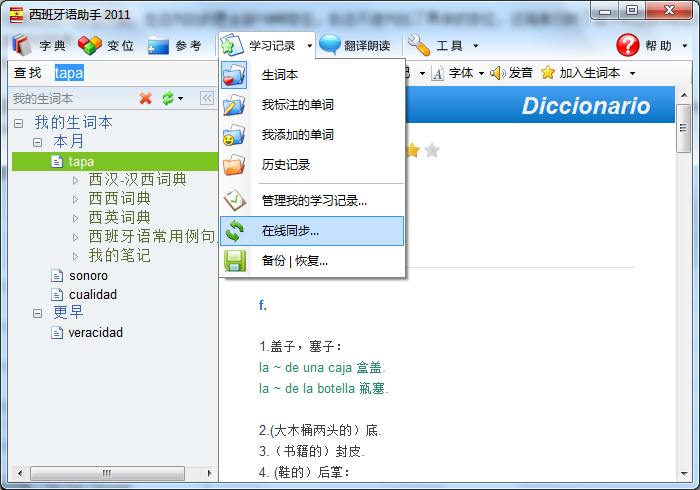Screen dimensions: 700x490
Task: Expand the 我的笔记 node
Action: tap(75, 256)
